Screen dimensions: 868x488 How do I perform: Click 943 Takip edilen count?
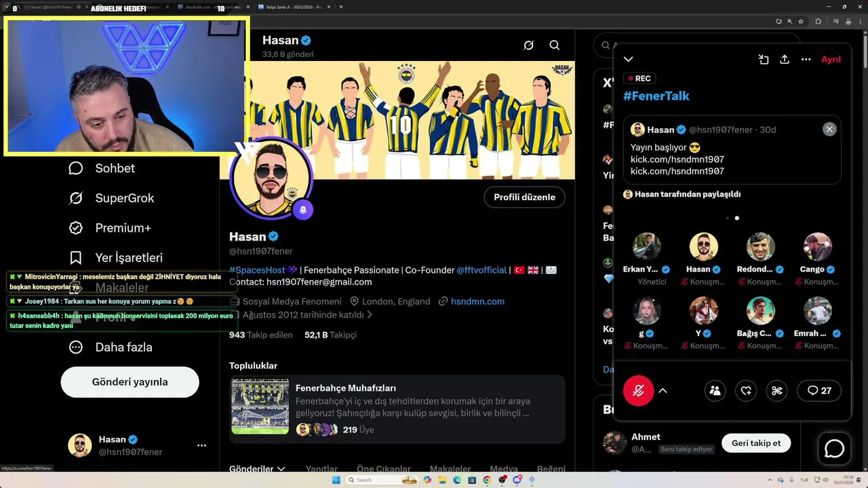point(261,335)
